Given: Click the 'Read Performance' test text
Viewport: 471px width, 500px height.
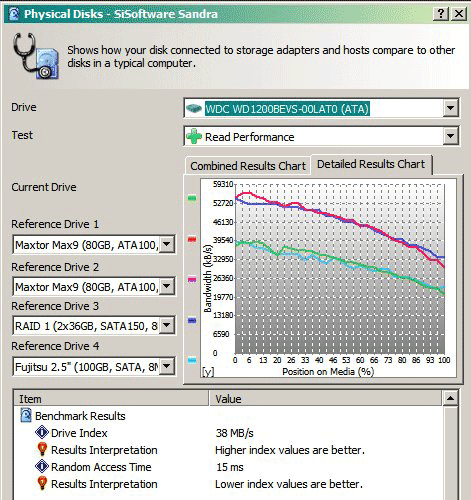Looking at the screenshot, I should tap(249, 137).
